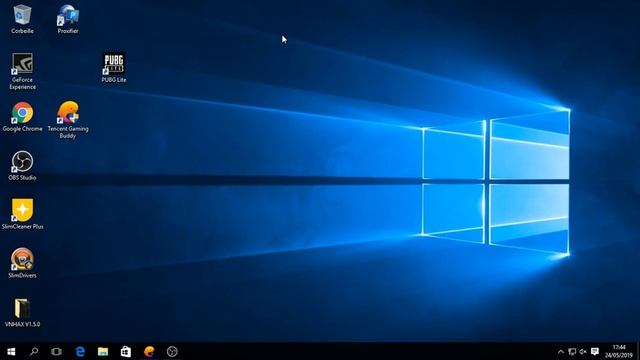Open Task View from the taskbar
This screenshot has height=360, width=640.
pyautogui.click(x=56, y=351)
